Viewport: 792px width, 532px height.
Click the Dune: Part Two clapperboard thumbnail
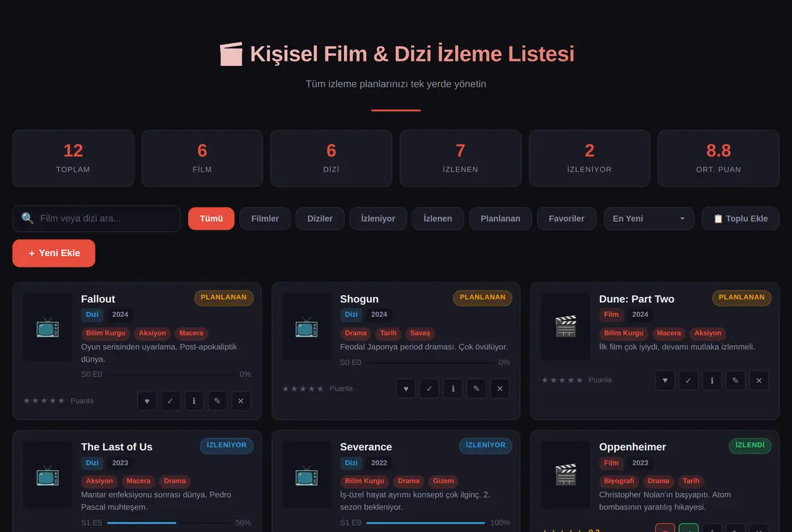click(x=566, y=327)
